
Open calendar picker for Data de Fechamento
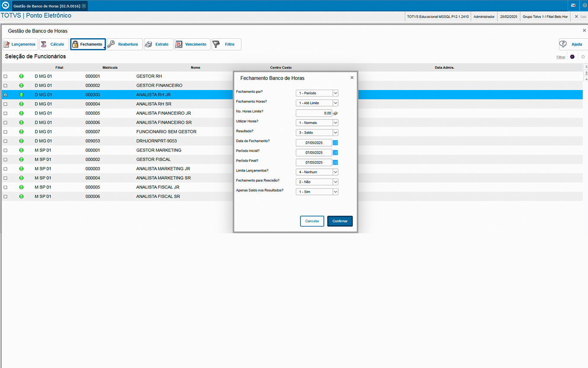pos(335,143)
